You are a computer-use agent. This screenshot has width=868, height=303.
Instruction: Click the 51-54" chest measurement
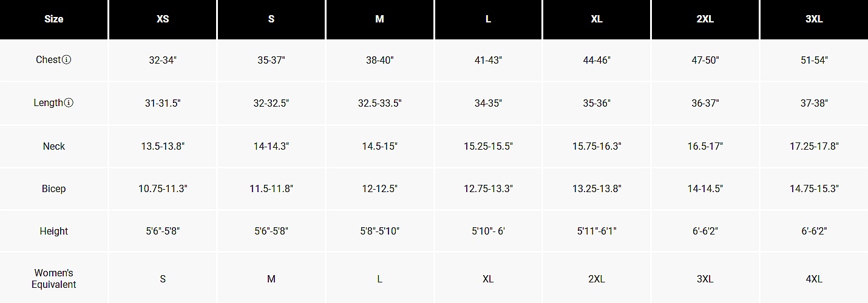814,60
